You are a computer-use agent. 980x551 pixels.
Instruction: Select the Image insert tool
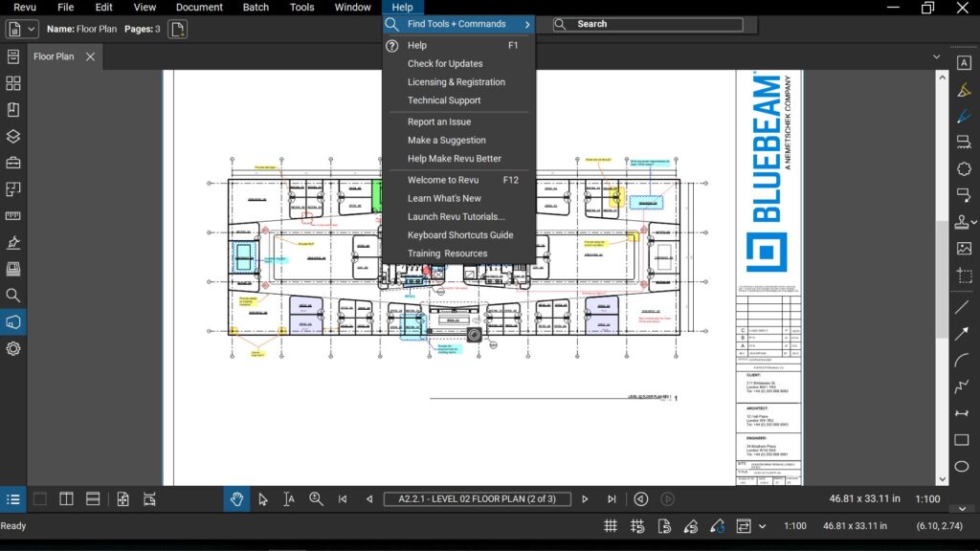tap(964, 248)
